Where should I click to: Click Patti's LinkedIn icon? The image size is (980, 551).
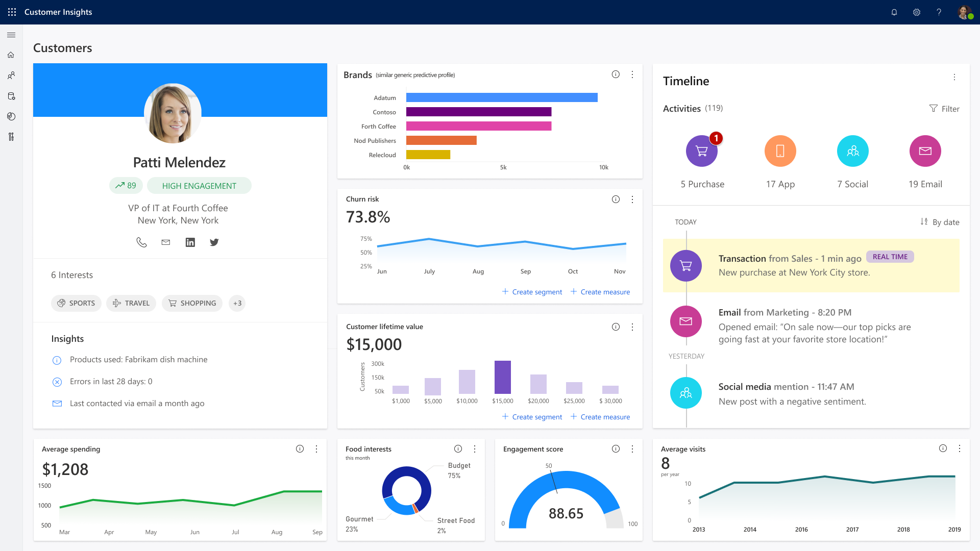[190, 242]
